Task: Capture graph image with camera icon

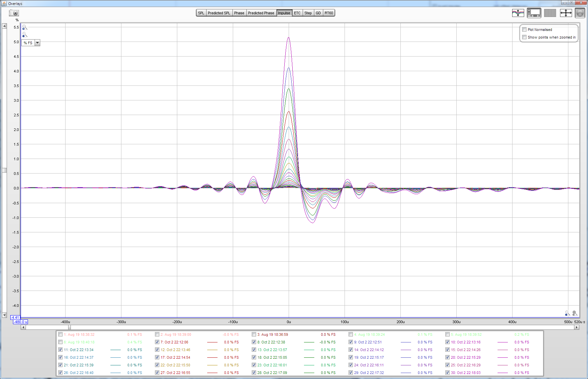Action: (14, 13)
